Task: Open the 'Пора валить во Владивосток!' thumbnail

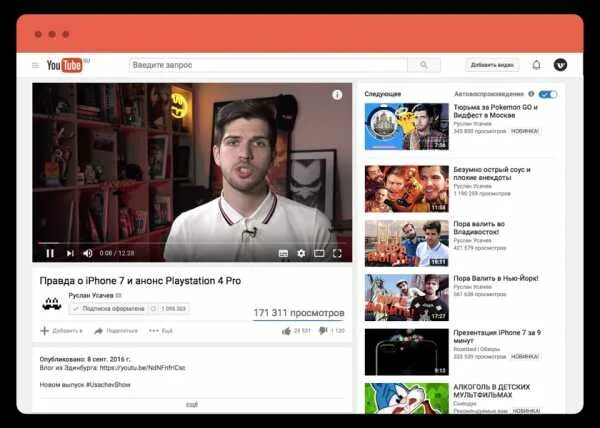Action: (407, 243)
